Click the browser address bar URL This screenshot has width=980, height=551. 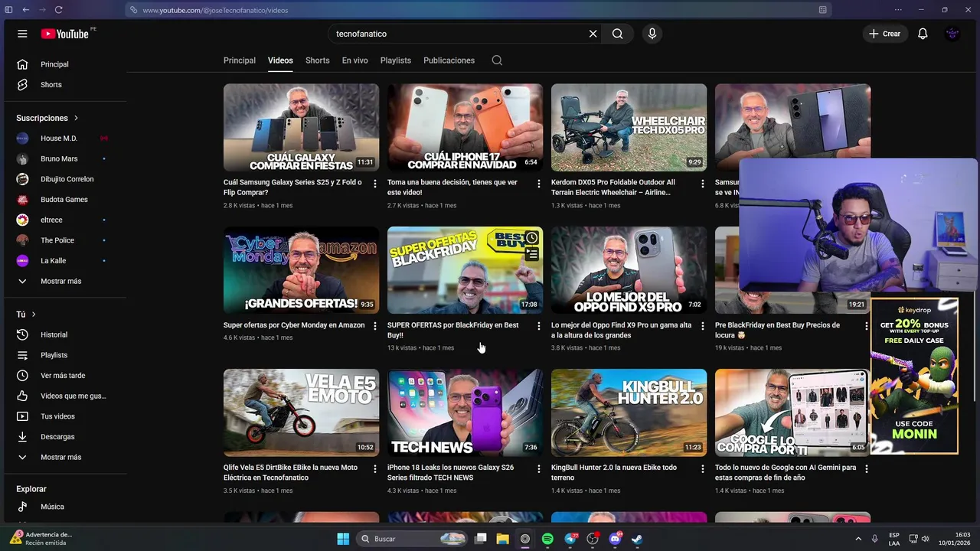[x=215, y=10]
